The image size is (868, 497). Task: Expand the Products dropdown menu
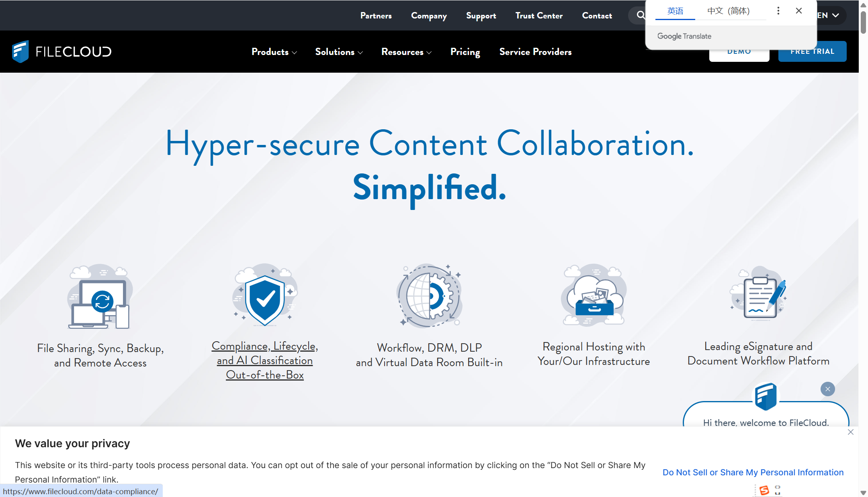pyautogui.click(x=274, y=52)
